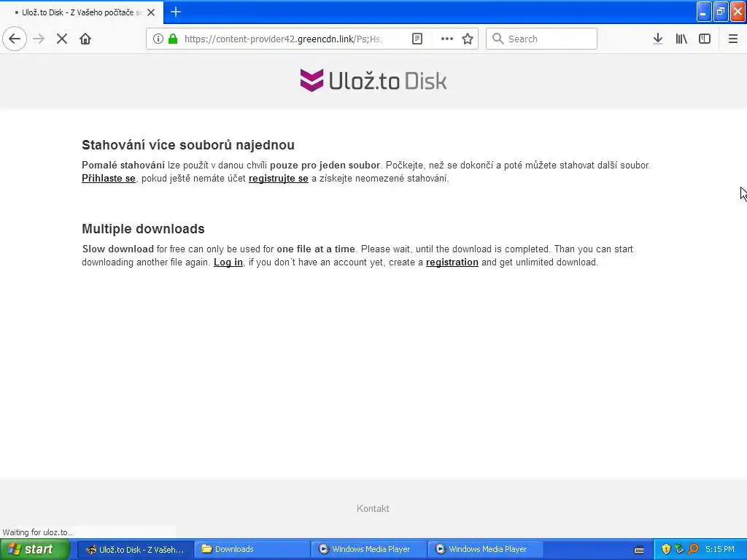747x560 pixels.
Task: Click the 'registration' link
Action: (452, 262)
